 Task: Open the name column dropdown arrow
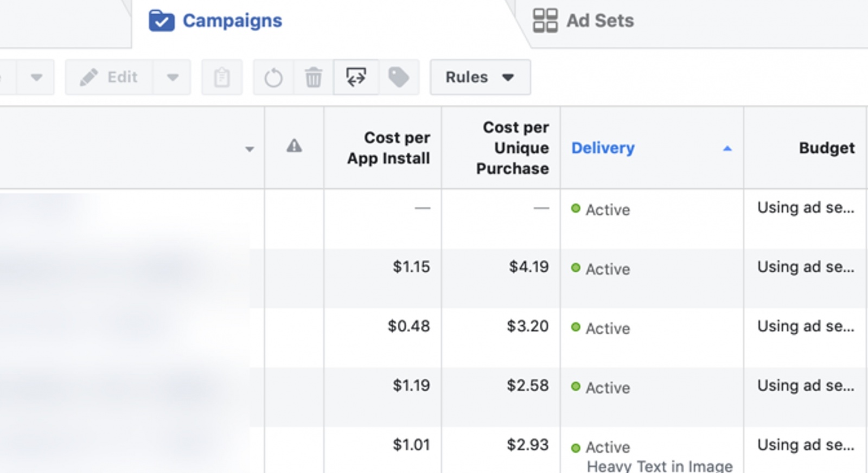click(250, 149)
